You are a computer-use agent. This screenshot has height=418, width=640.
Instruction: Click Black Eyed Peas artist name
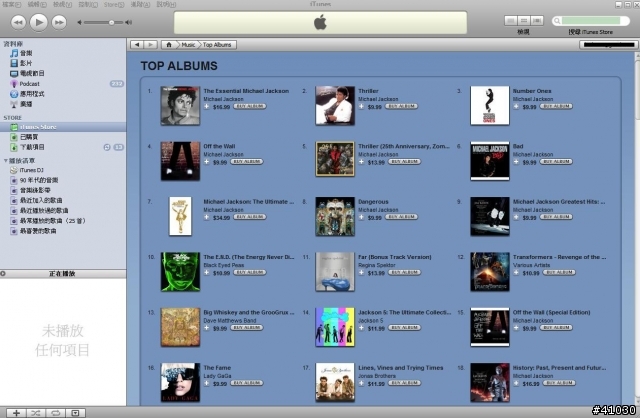tap(223, 265)
